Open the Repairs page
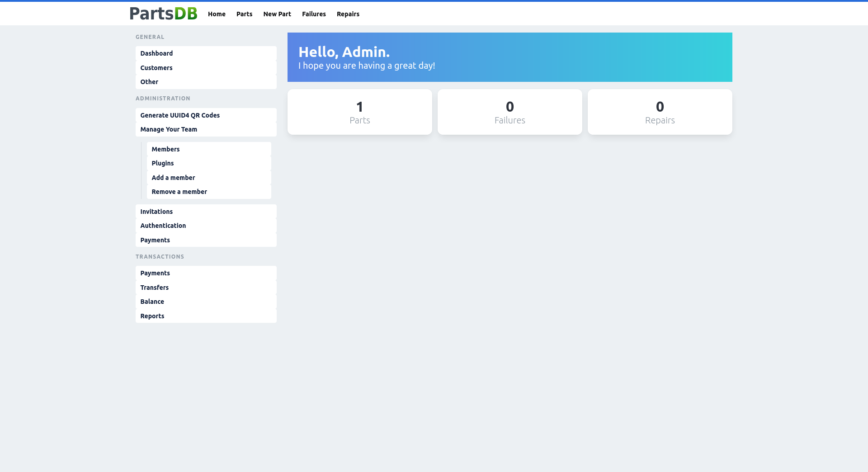This screenshot has width=868, height=472. point(348,14)
